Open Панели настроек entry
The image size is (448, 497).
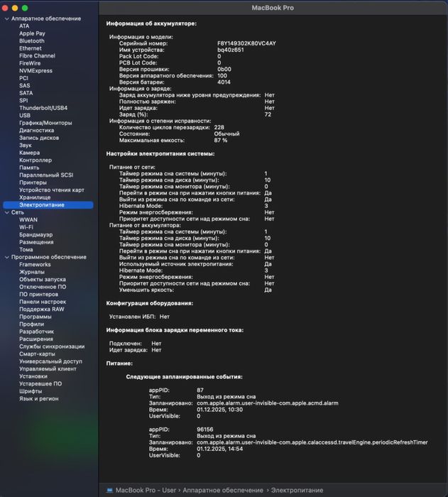click(43, 302)
